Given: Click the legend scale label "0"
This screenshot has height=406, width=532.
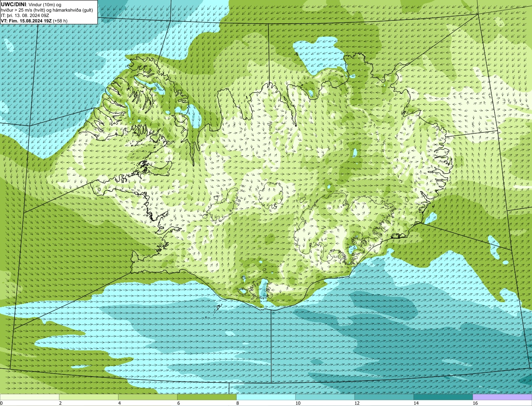Looking at the screenshot, I should click(1, 403).
